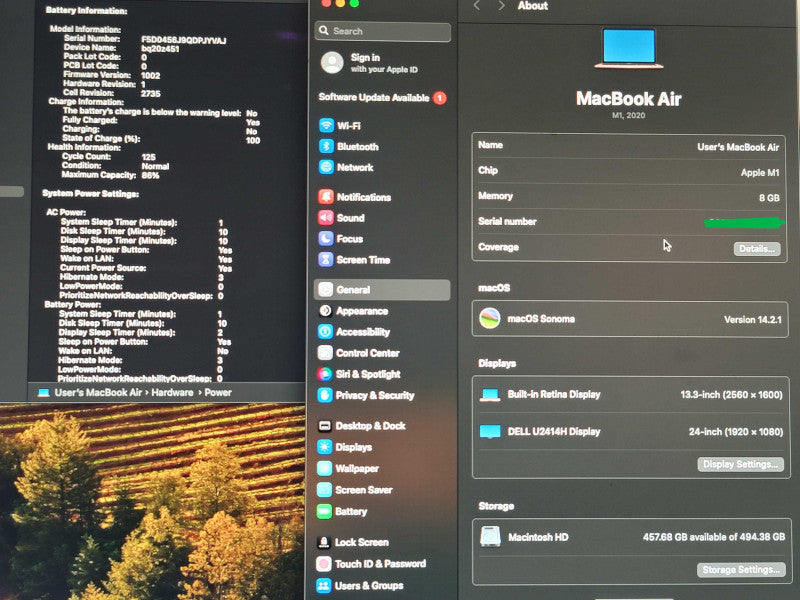Viewport: 800px width, 600px height.
Task: Open Wi-Fi settings icon
Action: [x=326, y=126]
